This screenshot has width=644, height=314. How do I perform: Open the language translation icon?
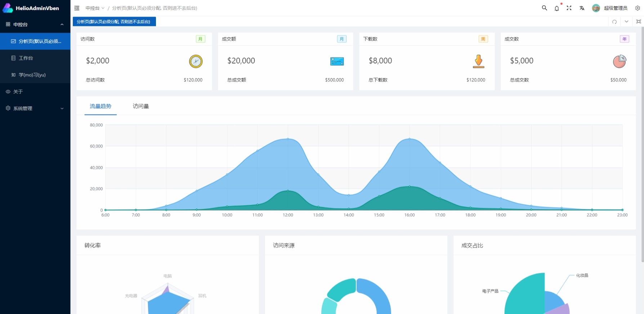(582, 8)
